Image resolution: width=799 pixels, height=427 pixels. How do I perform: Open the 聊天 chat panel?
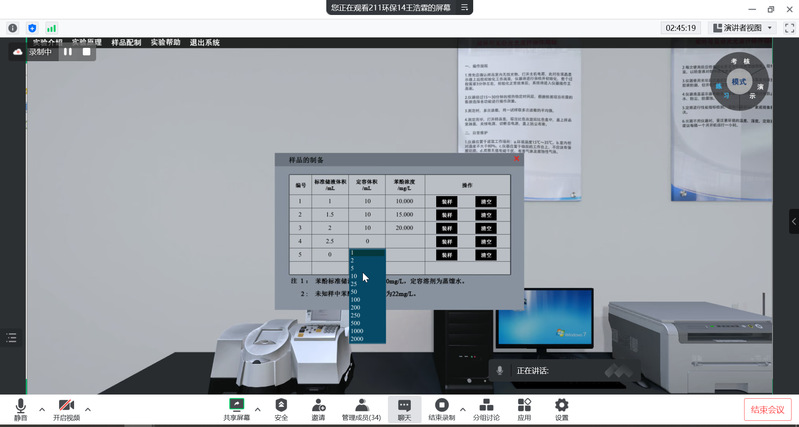click(x=404, y=408)
